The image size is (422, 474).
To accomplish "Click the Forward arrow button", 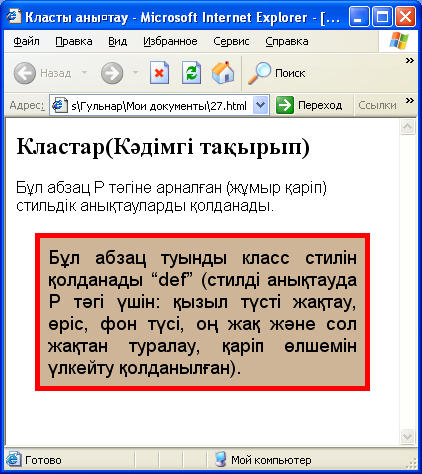I will [x=112, y=73].
